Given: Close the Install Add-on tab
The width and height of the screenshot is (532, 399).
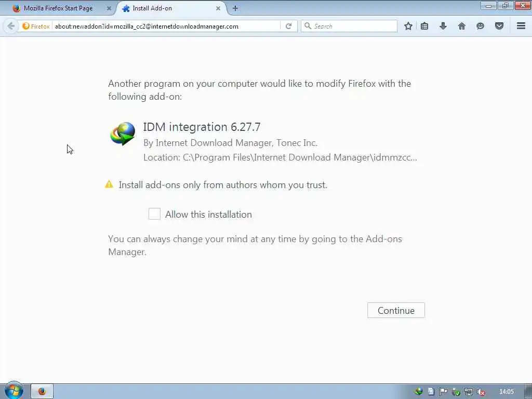Looking at the screenshot, I should pyautogui.click(x=218, y=8).
